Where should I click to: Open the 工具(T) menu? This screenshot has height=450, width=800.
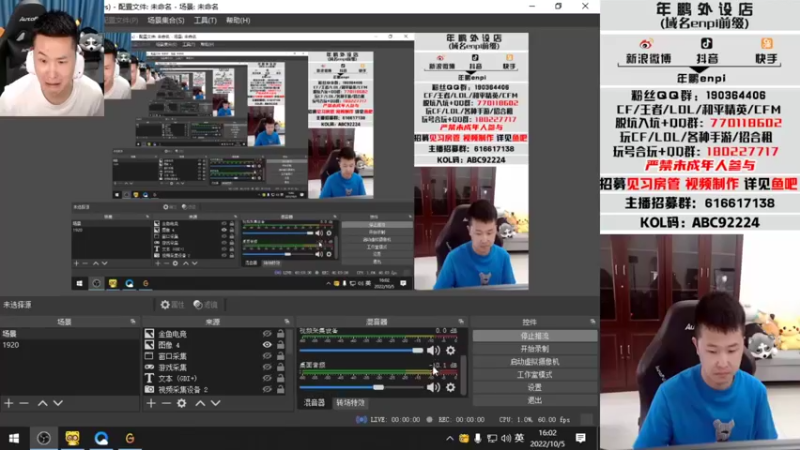[205, 20]
